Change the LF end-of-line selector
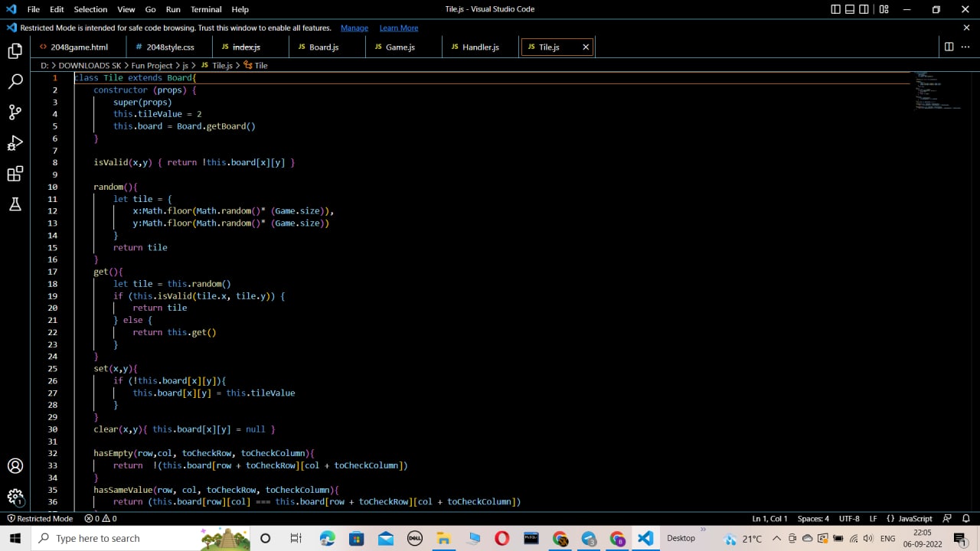Screen dimensions: 980x551 point(873,518)
